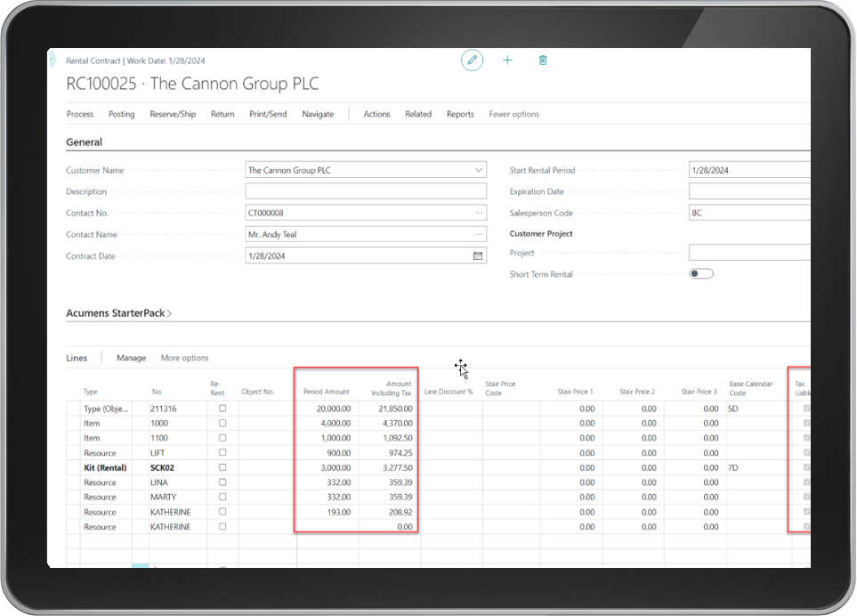Image resolution: width=857 pixels, height=616 pixels.
Task: Click the Description input field
Action: [366, 191]
